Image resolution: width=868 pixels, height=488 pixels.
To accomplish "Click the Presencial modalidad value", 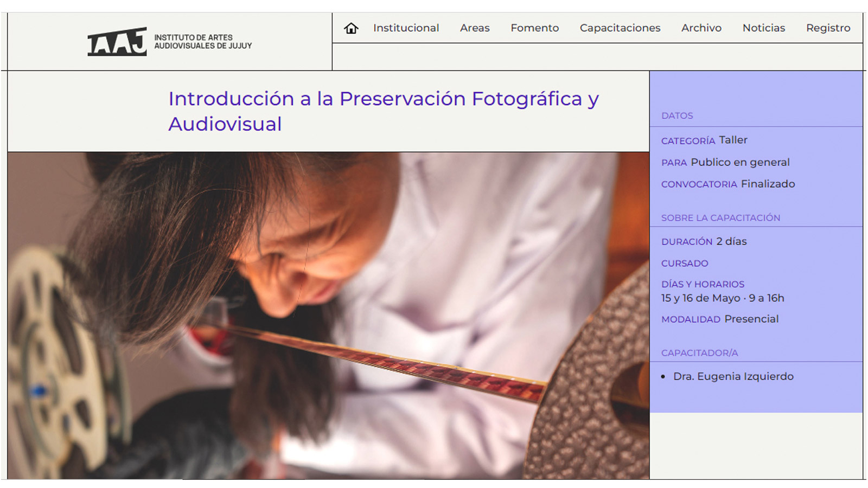I will pyautogui.click(x=751, y=319).
